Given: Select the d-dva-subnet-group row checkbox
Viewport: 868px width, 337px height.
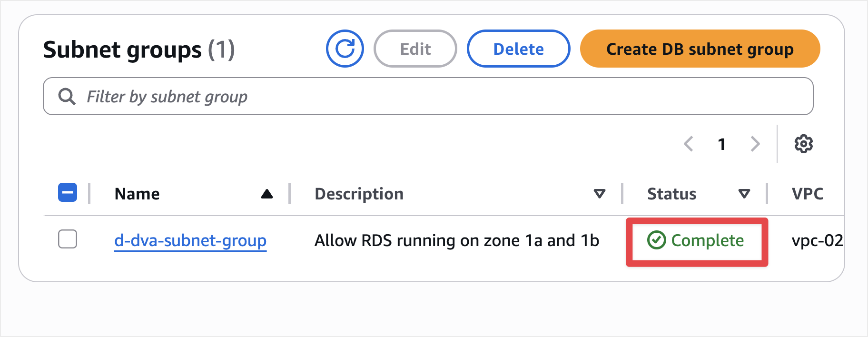Looking at the screenshot, I should tap(68, 239).
